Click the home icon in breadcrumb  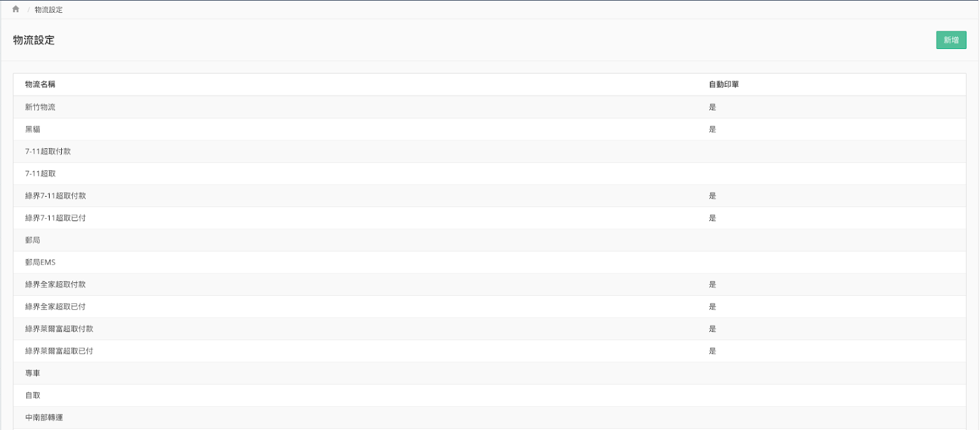pos(16,9)
